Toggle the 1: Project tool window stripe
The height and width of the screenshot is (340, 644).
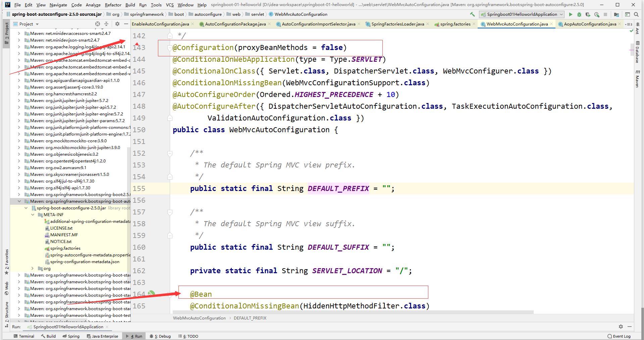(x=6, y=34)
